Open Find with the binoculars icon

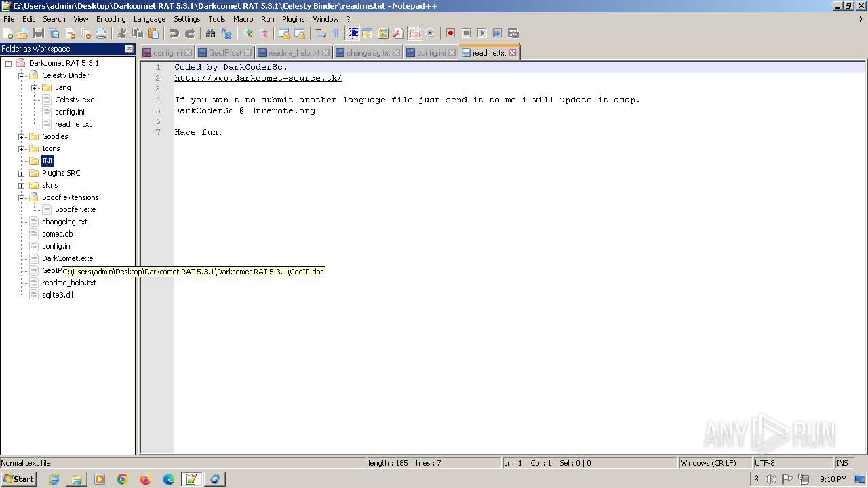211,33
